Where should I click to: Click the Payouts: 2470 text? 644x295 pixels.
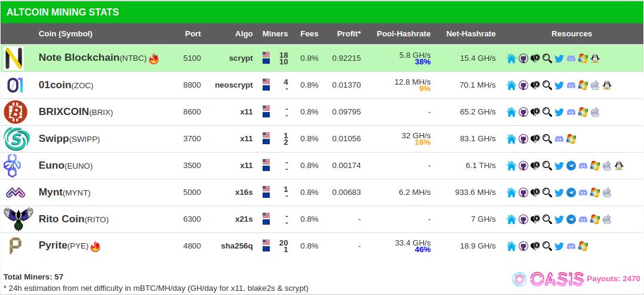pos(613,279)
